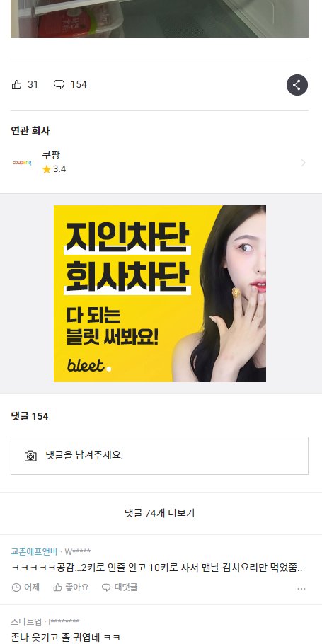
Task: Click the Coupang company logo
Action: [22, 163]
